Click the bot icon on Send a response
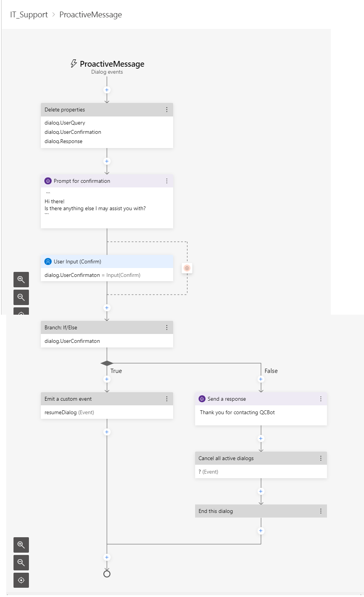 coord(202,399)
